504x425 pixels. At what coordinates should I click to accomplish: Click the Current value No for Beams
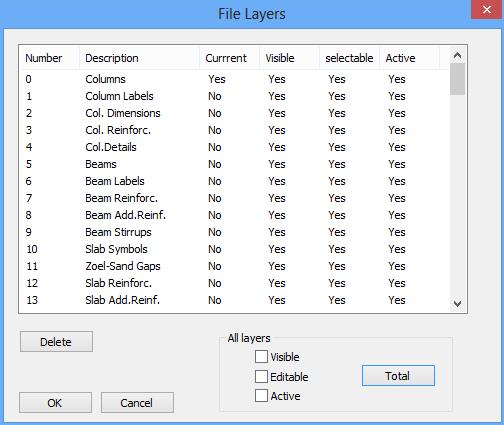[x=215, y=164]
